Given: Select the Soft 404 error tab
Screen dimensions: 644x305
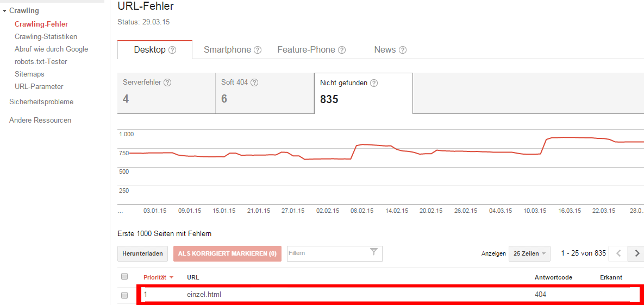Looking at the screenshot, I should [x=265, y=93].
